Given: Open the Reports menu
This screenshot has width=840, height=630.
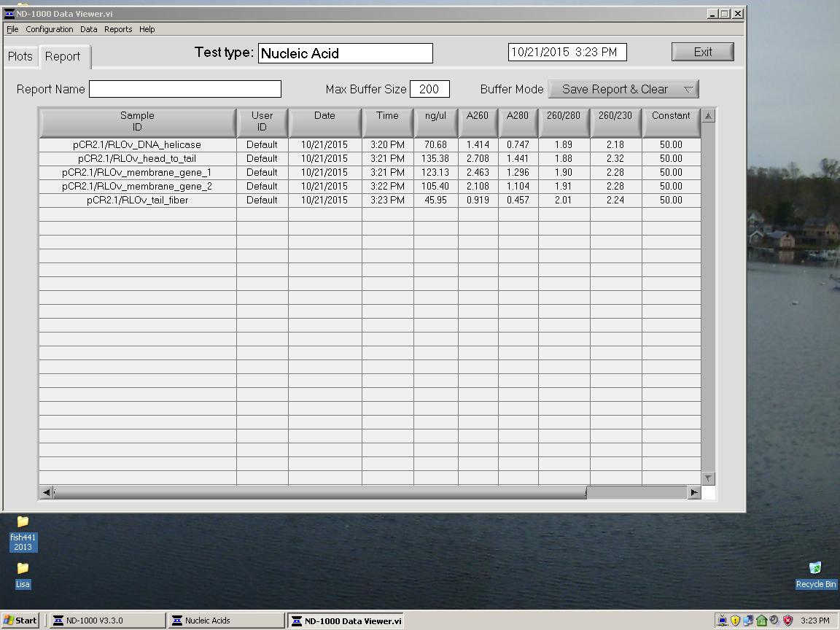Looking at the screenshot, I should [x=118, y=29].
